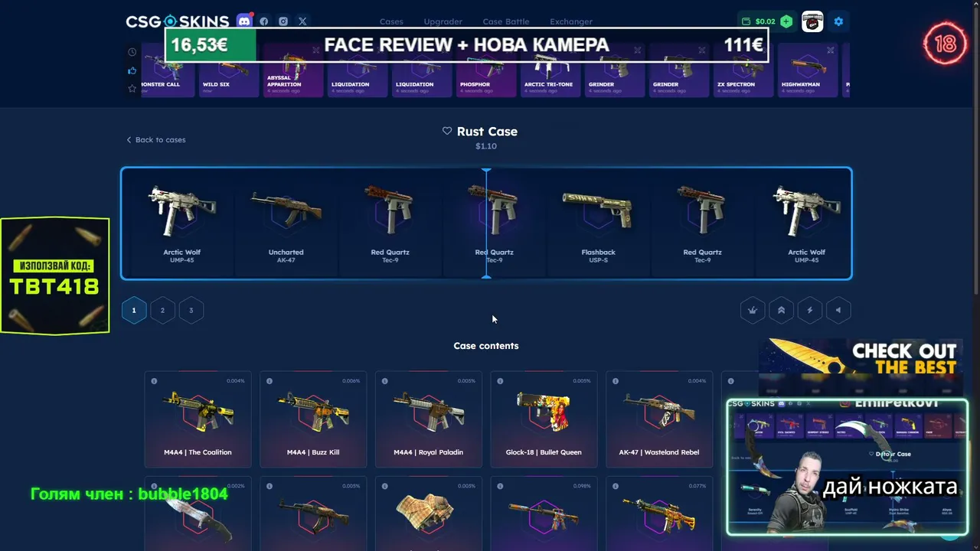The width and height of the screenshot is (980, 551).
Task: Open the Glock-18 | Bullet Queen skin card
Action: 544,419
